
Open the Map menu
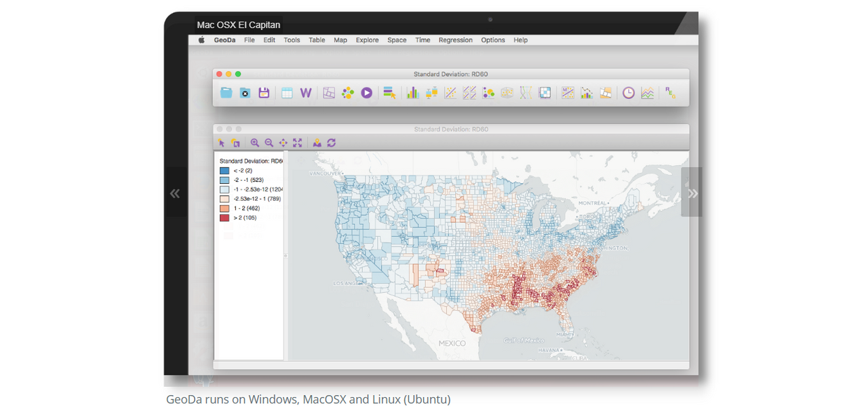[340, 40]
